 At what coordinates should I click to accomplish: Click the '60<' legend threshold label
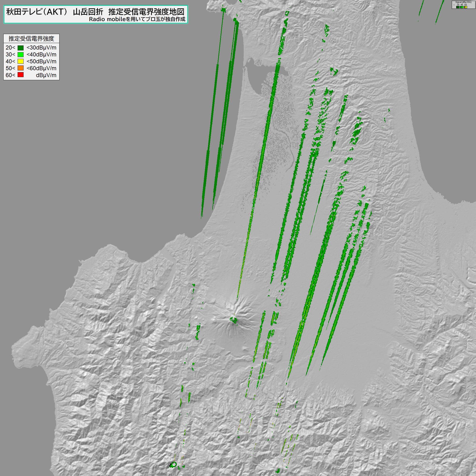click(x=10, y=75)
